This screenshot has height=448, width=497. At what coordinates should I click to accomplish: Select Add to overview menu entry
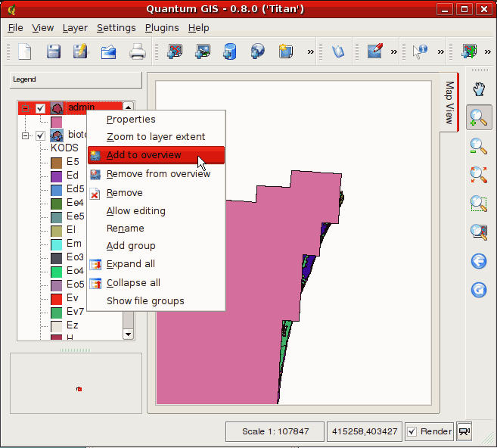click(157, 155)
